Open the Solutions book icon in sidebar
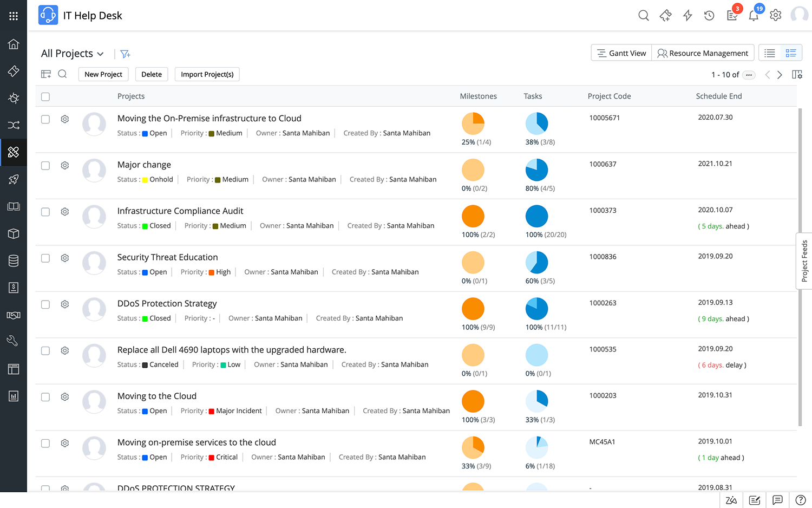 (x=14, y=206)
